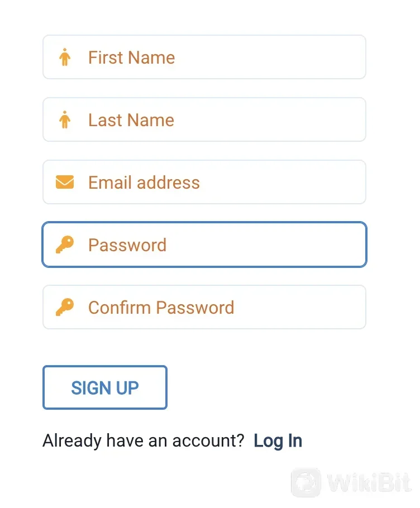Click the envelope icon in the email field
420x508 pixels.
coord(65,182)
